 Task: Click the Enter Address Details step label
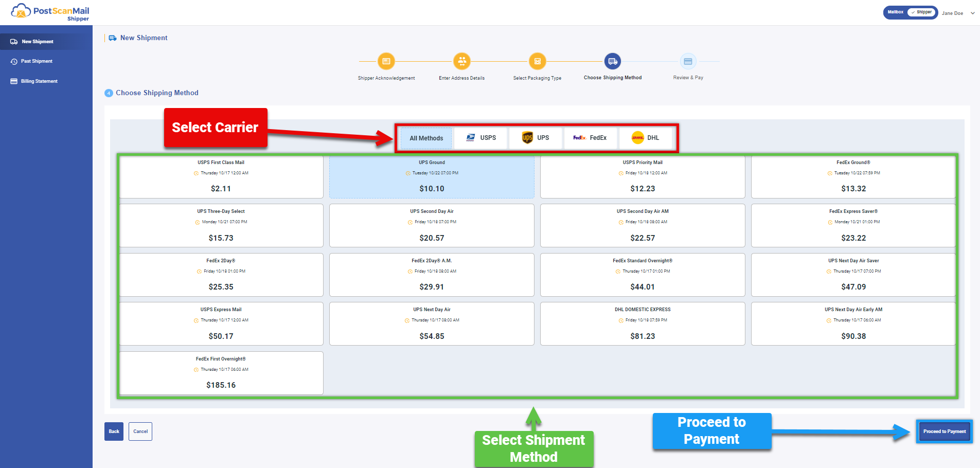(462, 78)
